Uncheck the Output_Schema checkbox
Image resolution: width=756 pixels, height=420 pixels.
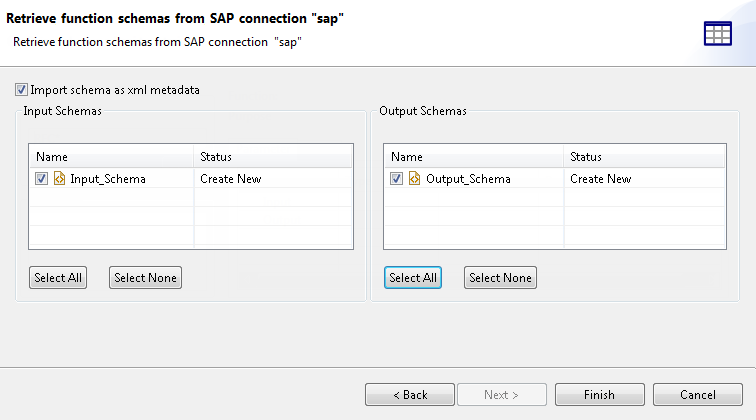(x=397, y=179)
